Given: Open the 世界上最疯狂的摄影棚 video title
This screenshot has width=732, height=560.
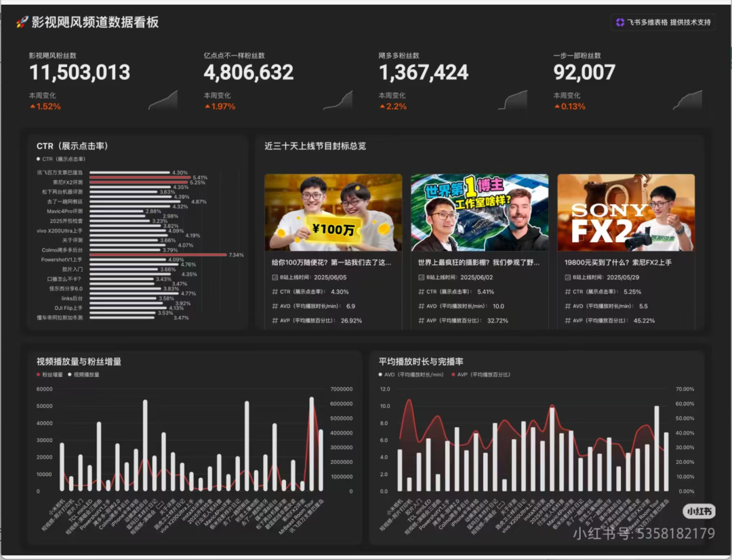Looking at the screenshot, I should tap(479, 262).
